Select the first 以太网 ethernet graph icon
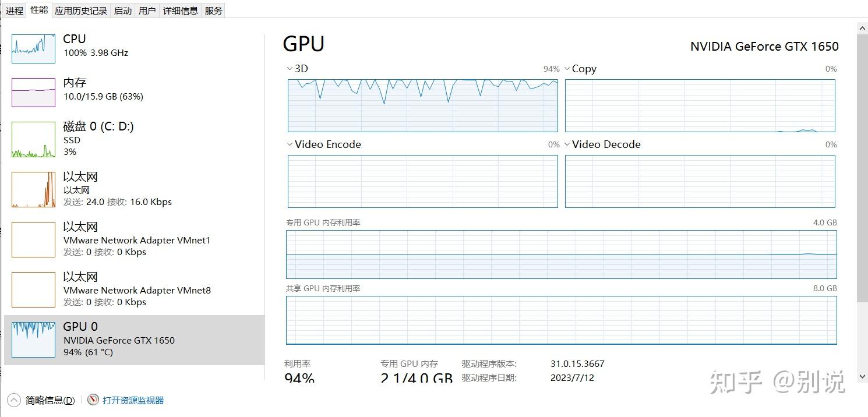Viewport: 868px width, 417px height. pyautogui.click(x=33, y=189)
